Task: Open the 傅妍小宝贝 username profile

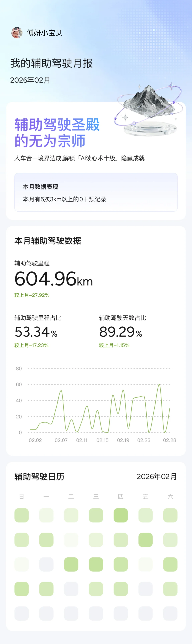Action: 44,33
